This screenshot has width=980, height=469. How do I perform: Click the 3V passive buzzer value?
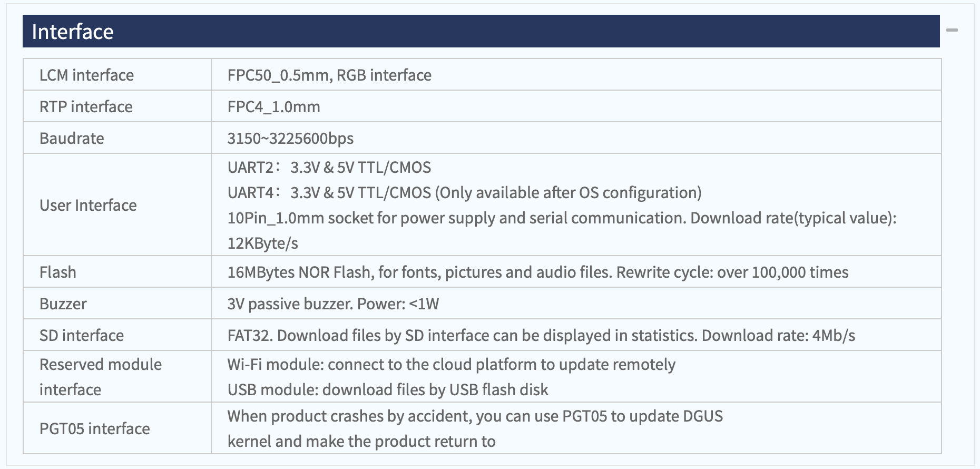[333, 304]
